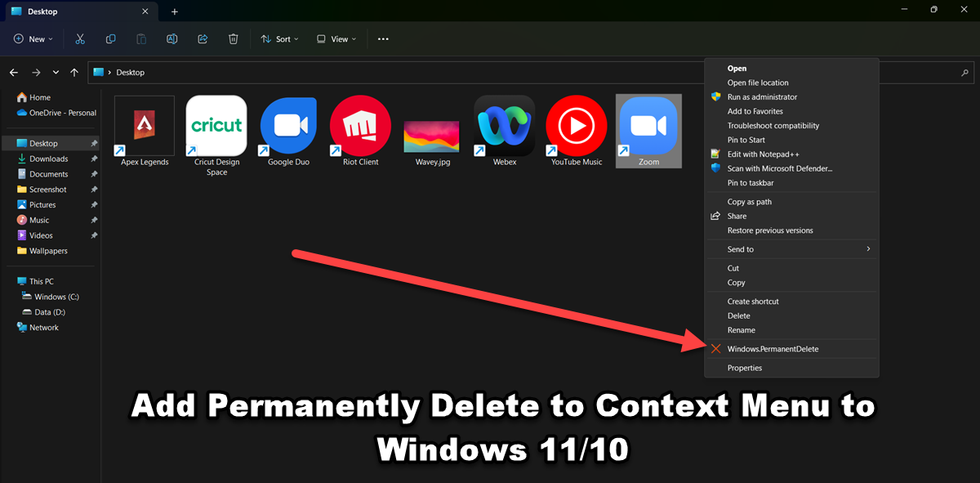Open Downloads in navigation pane
The height and width of the screenshot is (483, 980).
(x=49, y=159)
